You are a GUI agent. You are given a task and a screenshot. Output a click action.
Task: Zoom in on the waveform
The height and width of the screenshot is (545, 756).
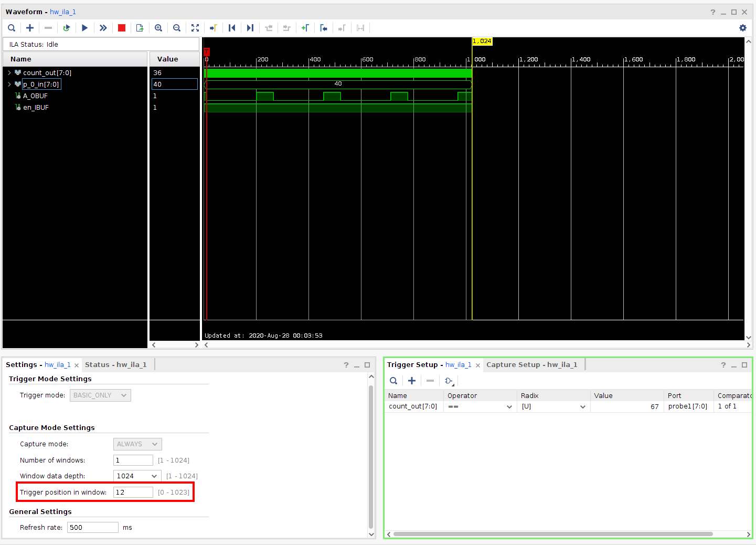(158, 28)
